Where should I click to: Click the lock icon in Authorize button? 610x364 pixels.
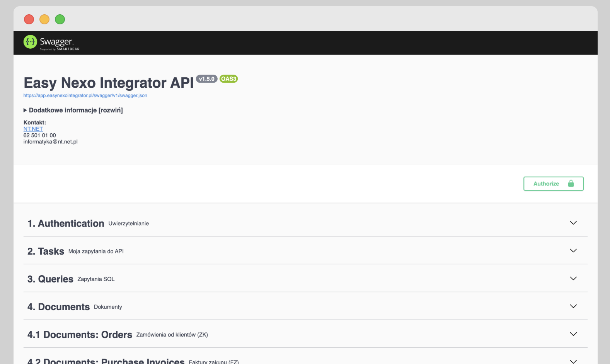point(571,184)
